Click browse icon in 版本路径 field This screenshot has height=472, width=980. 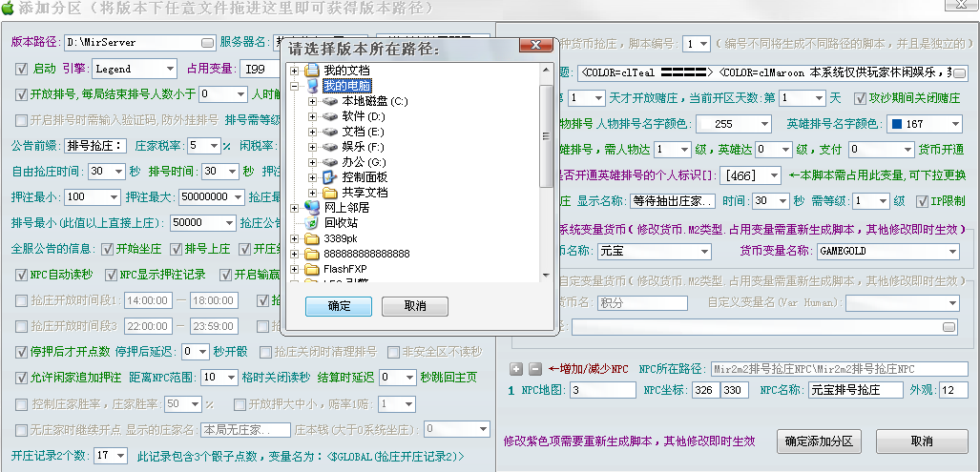point(208,43)
